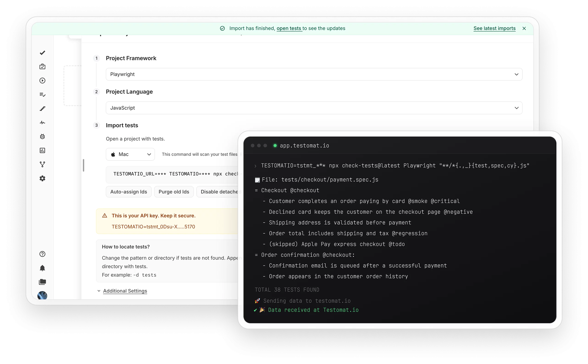Follow the 'open tests' link in the banner

(x=289, y=28)
